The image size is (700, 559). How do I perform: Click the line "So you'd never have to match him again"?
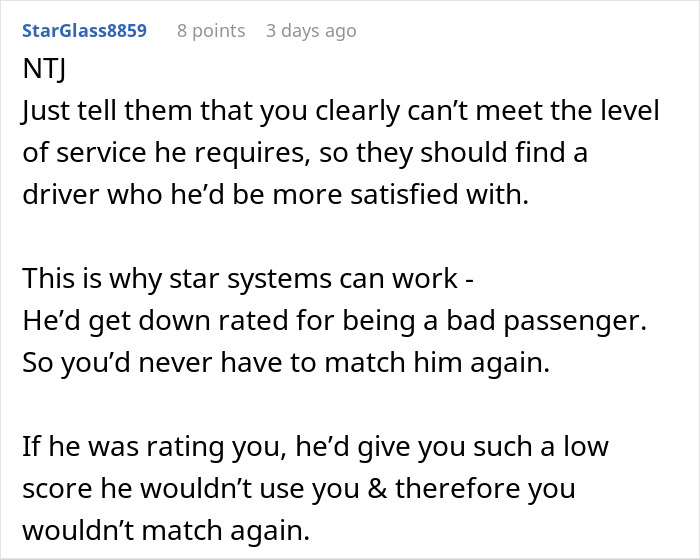tap(286, 364)
